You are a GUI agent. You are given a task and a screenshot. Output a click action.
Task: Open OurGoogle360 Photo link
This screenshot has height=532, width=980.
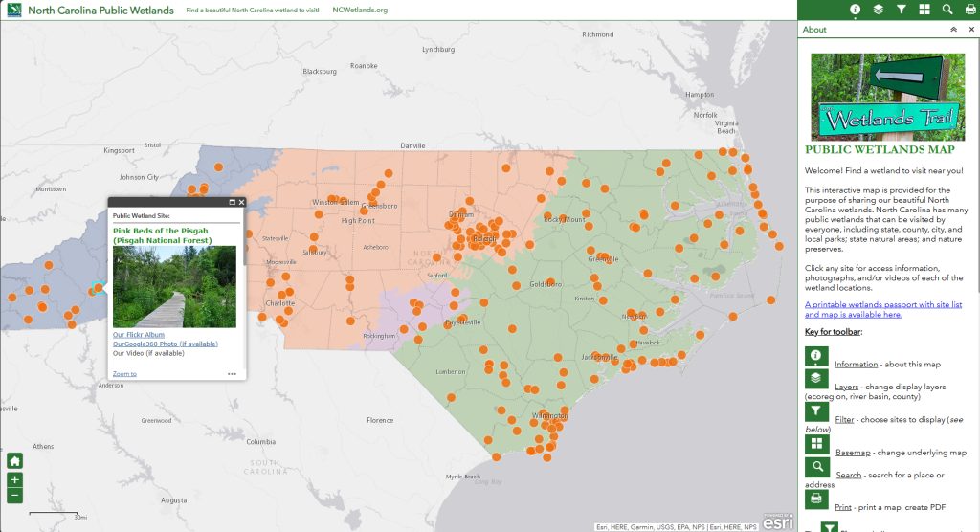(166, 344)
